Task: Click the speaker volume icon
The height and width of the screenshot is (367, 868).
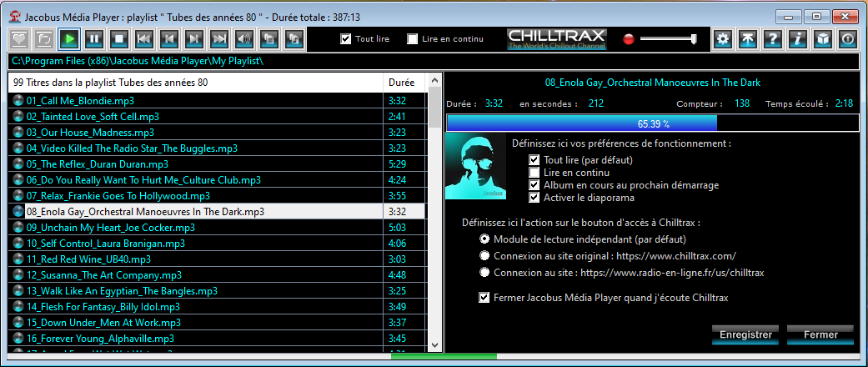Action: click(x=244, y=38)
